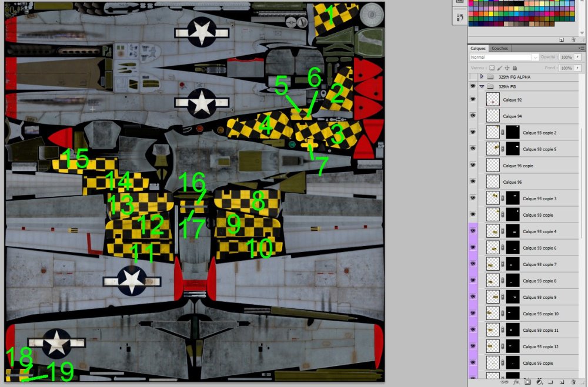
Task: Click the Add layer style fx icon
Action: click(516, 382)
